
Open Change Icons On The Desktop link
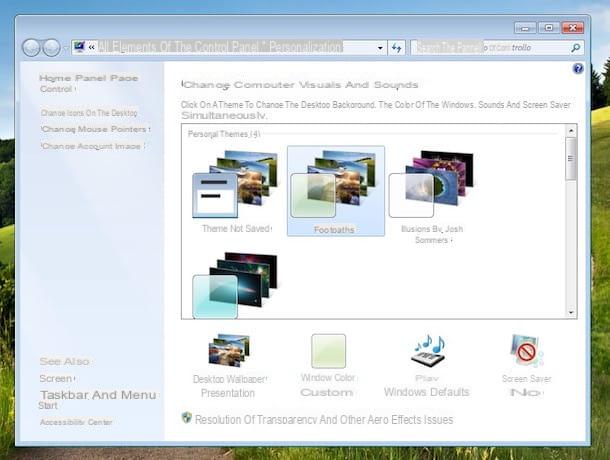click(x=89, y=113)
